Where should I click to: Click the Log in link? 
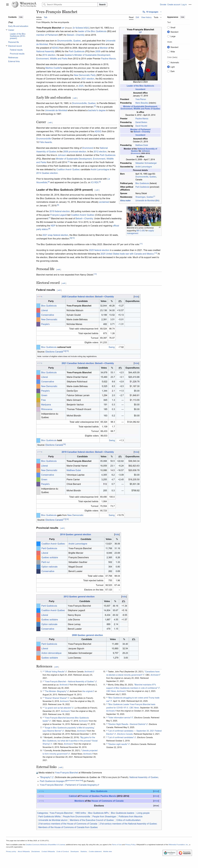pyautogui.click(x=184, y=5)
